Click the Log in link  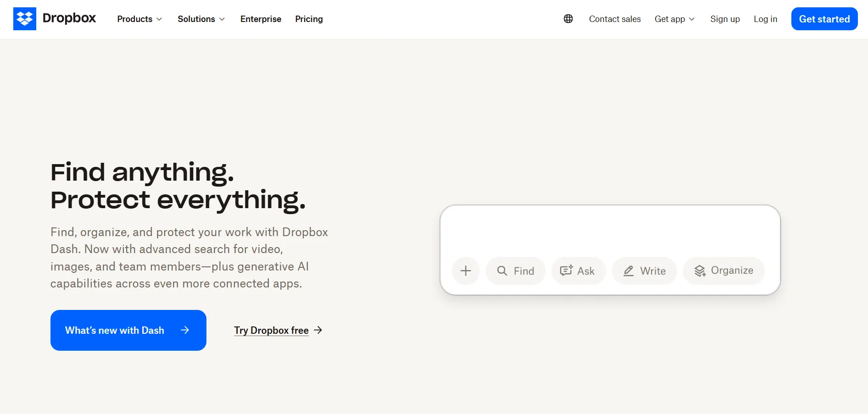pos(765,19)
